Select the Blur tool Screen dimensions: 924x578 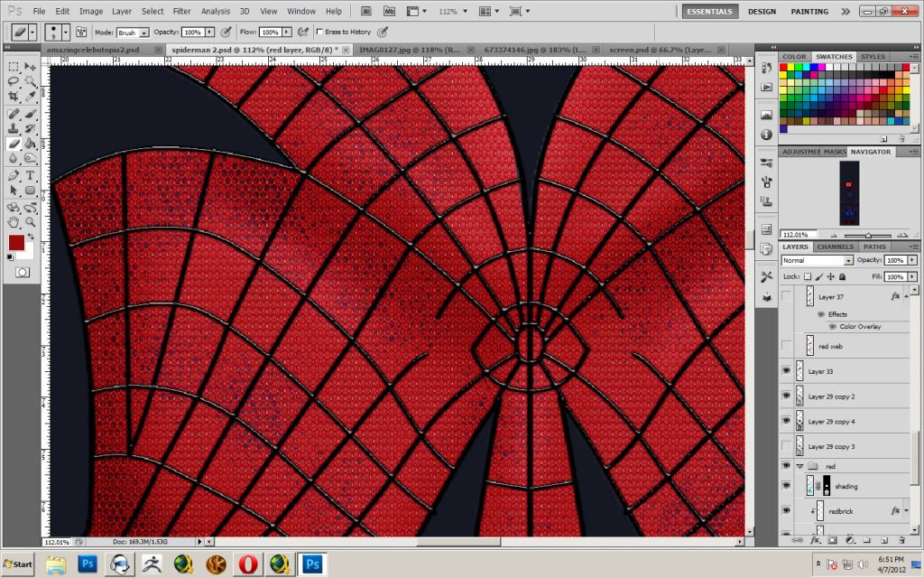tap(13, 157)
